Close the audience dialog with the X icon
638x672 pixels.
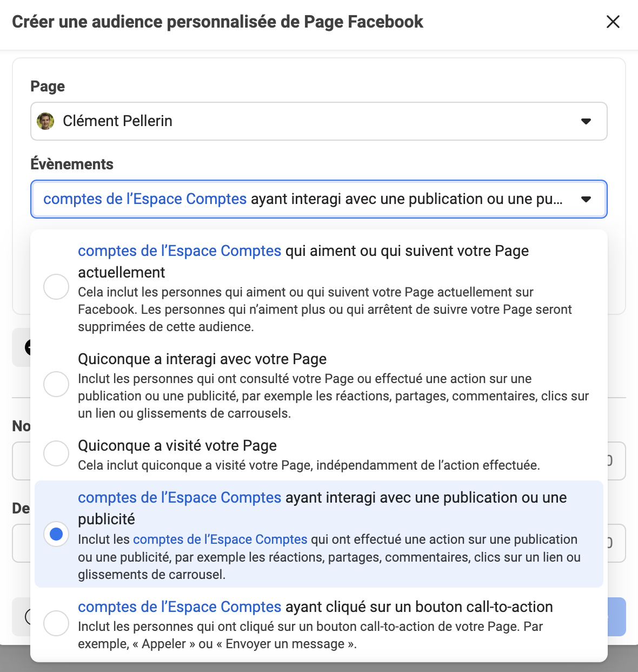[x=613, y=22]
